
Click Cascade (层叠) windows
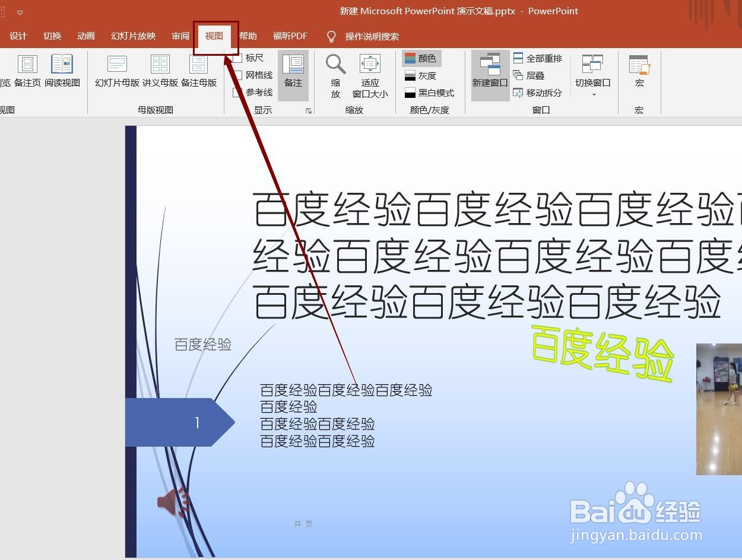pos(529,75)
